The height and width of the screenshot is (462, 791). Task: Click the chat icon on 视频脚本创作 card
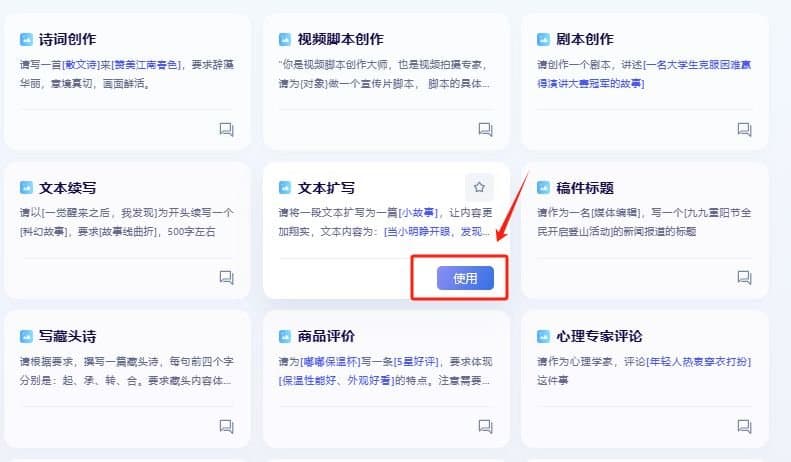coord(485,130)
